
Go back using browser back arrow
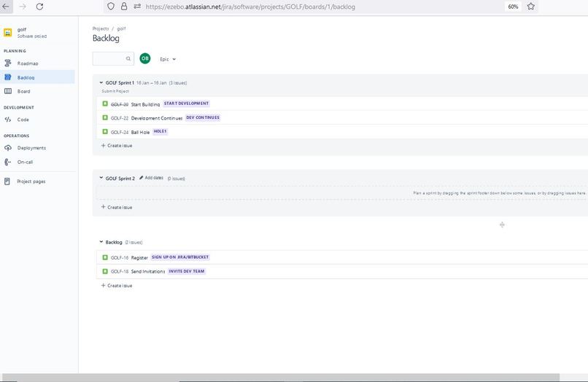[x=6, y=7]
